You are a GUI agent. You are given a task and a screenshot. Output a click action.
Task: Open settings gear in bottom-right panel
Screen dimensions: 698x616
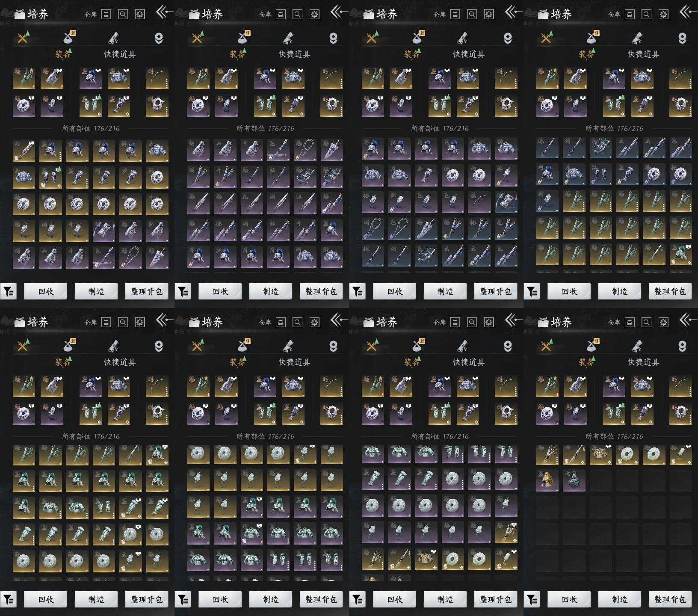[663, 323]
